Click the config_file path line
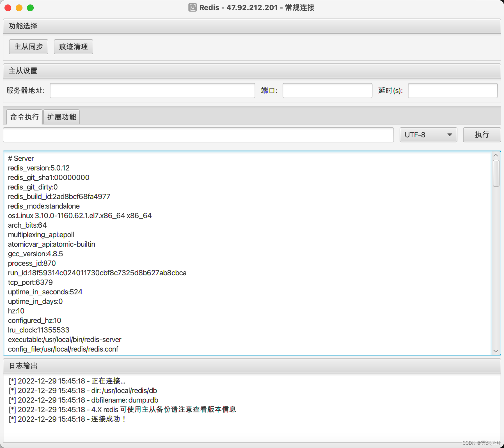 coord(63,349)
